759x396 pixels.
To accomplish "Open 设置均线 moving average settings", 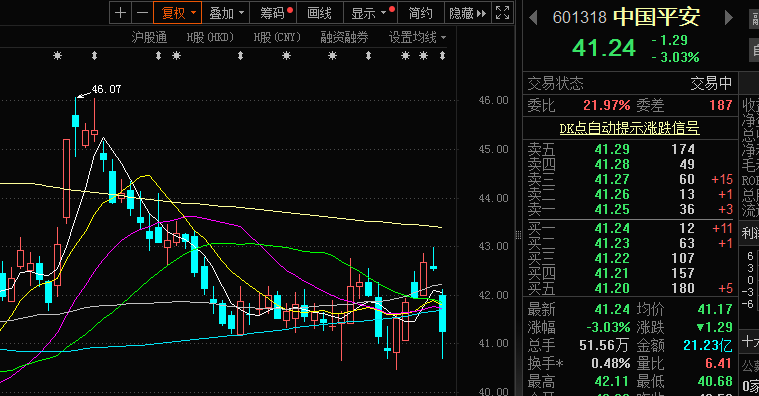I will pyautogui.click(x=417, y=37).
